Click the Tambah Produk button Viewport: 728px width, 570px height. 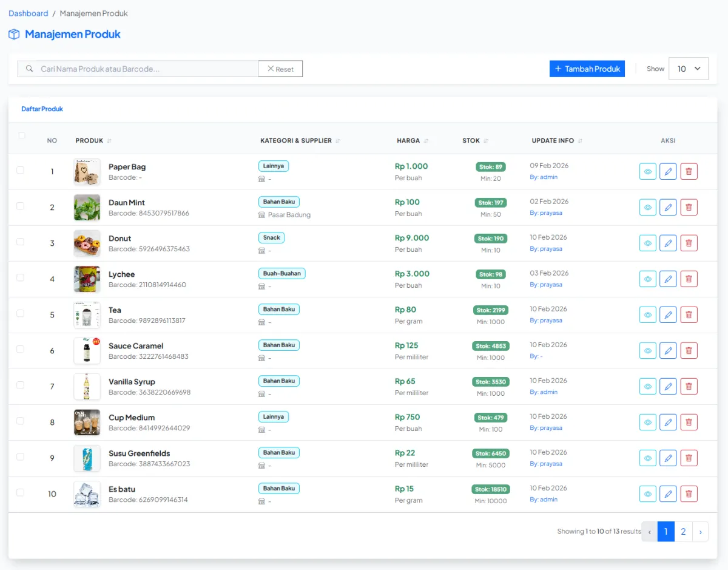point(587,69)
